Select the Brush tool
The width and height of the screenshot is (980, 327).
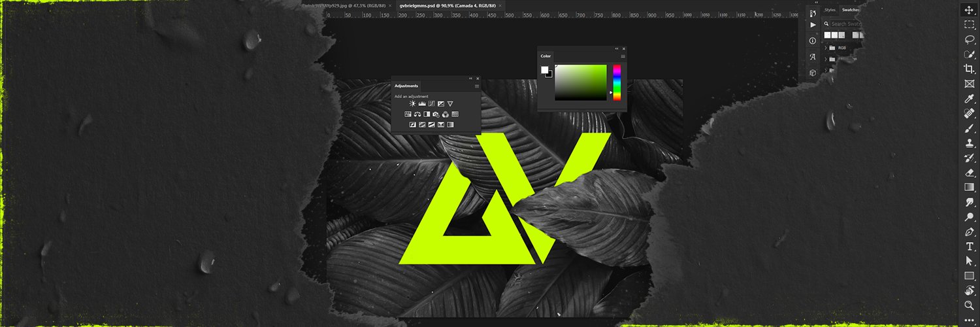pyautogui.click(x=970, y=128)
